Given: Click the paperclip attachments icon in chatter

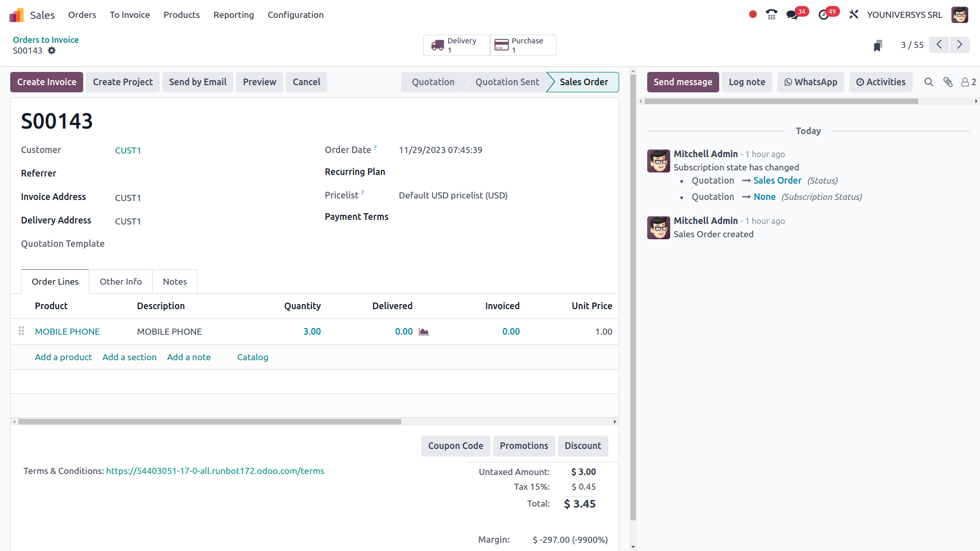Looking at the screenshot, I should pos(948,82).
